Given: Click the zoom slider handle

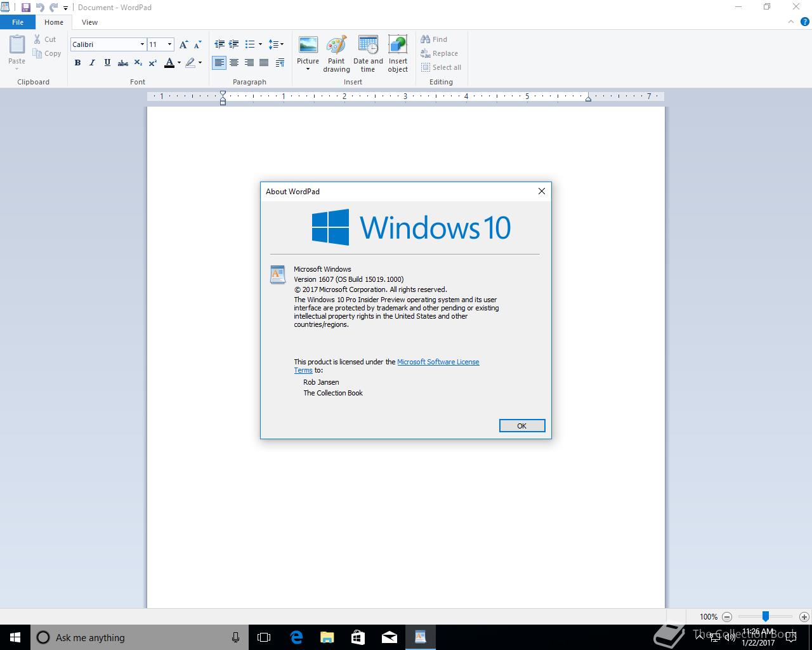Looking at the screenshot, I should tap(766, 616).
